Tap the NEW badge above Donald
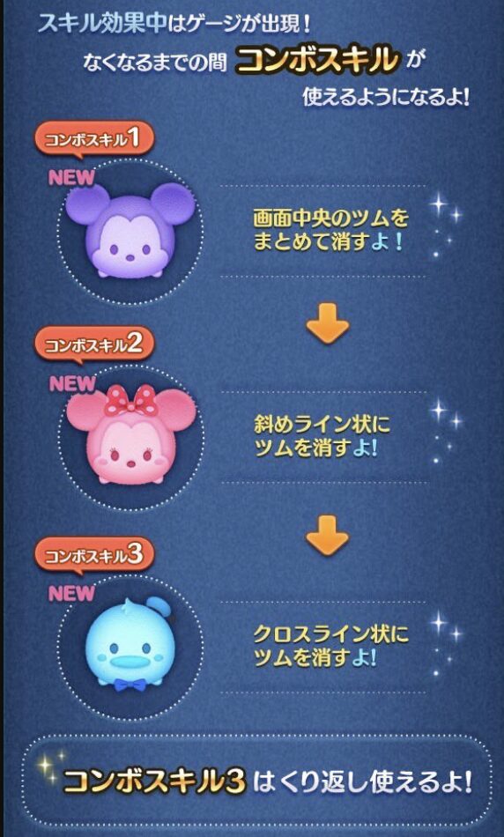504x837 pixels. [x=71, y=594]
